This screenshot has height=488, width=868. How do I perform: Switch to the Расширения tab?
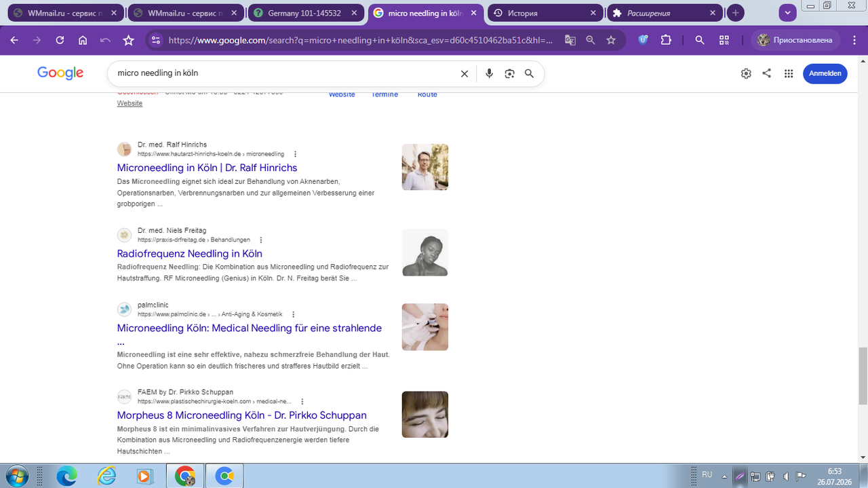[x=665, y=13]
